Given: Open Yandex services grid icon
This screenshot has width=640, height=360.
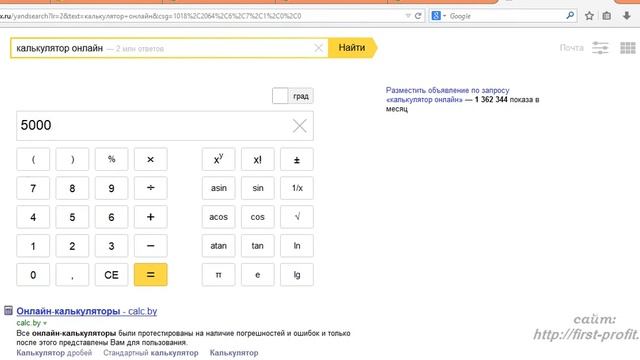Looking at the screenshot, I should click(628, 48).
